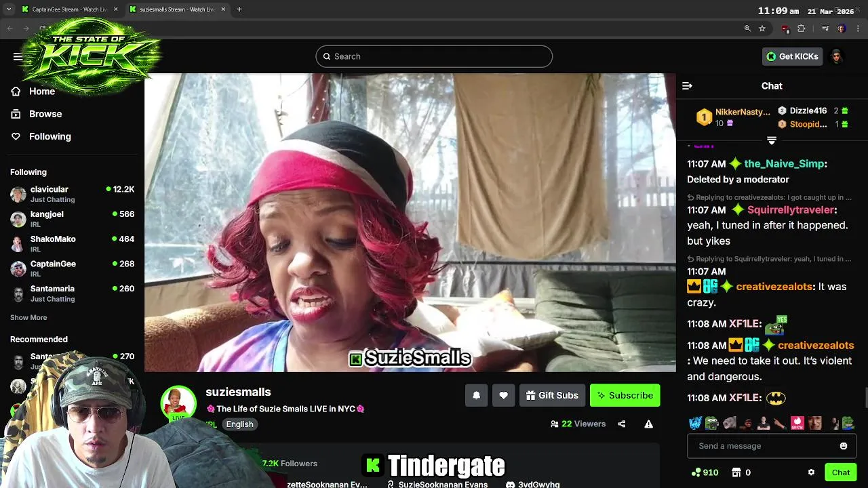Click browser zoom magnifier icon
This screenshot has width=868, height=488.
pyautogui.click(x=747, y=28)
